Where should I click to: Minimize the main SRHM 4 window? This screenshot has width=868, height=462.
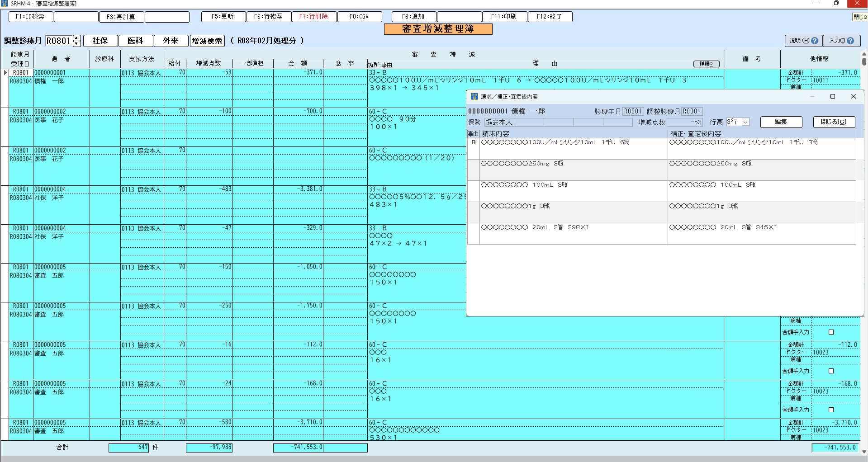click(x=816, y=3)
